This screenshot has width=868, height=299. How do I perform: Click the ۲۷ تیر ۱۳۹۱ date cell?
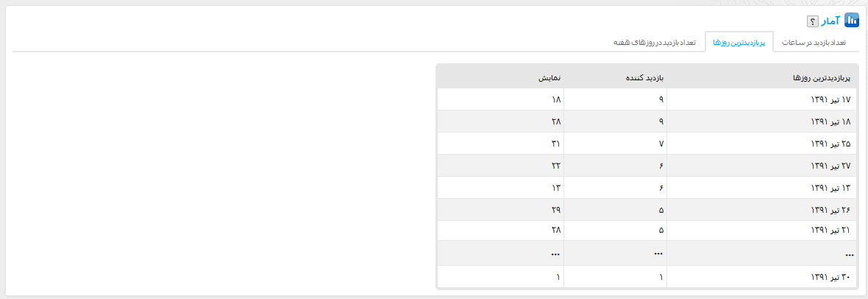tap(829, 166)
